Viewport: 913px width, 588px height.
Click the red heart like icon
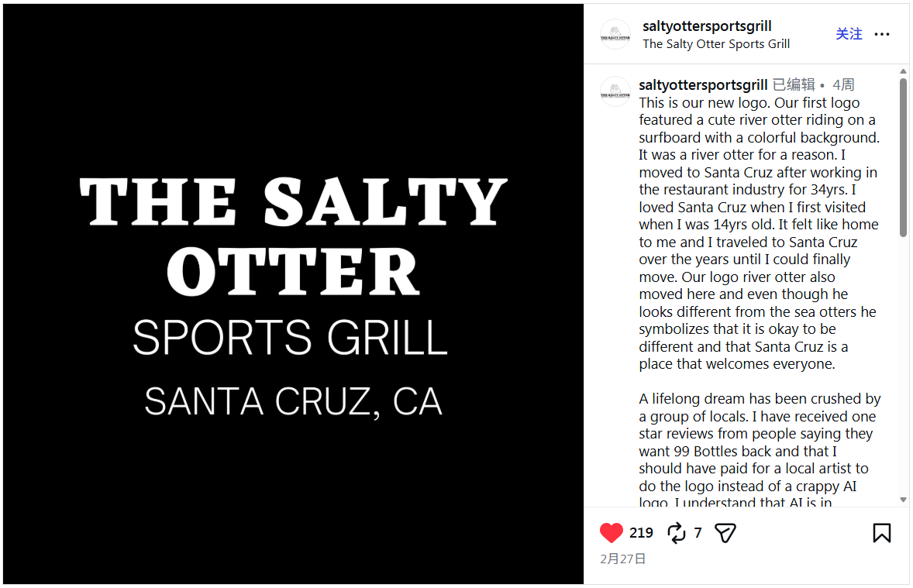(x=612, y=533)
